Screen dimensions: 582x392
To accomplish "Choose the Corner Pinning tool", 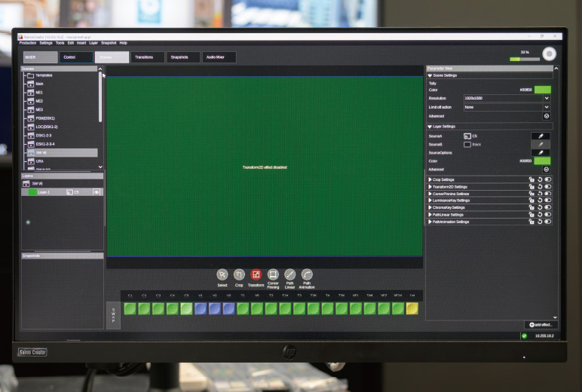I will pos(273,275).
